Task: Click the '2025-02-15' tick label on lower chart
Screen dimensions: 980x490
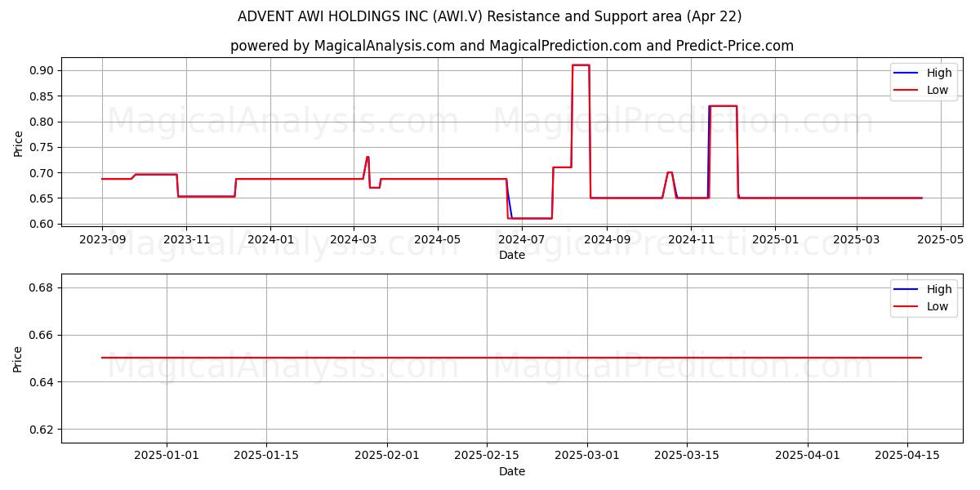Action: point(487,456)
